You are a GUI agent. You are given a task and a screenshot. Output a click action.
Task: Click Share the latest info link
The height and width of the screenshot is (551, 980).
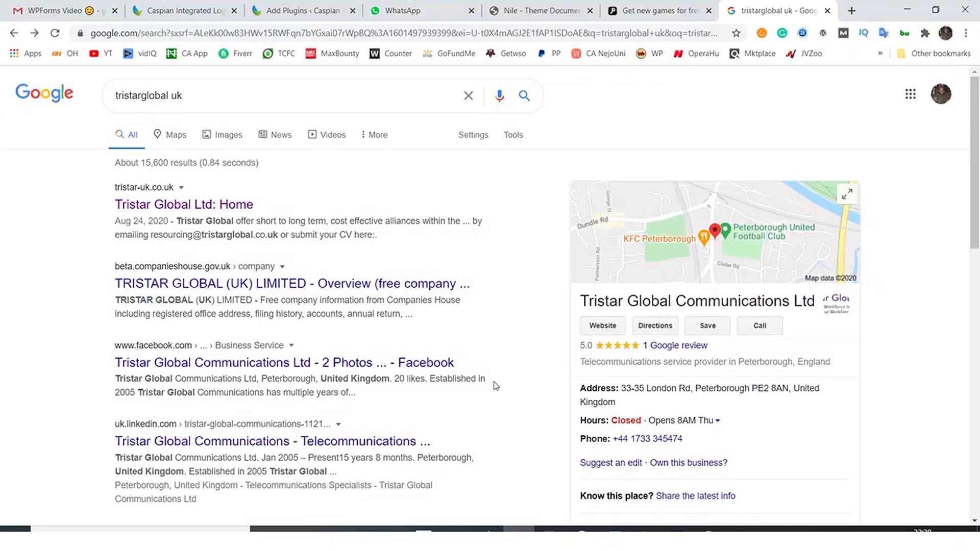click(x=695, y=496)
